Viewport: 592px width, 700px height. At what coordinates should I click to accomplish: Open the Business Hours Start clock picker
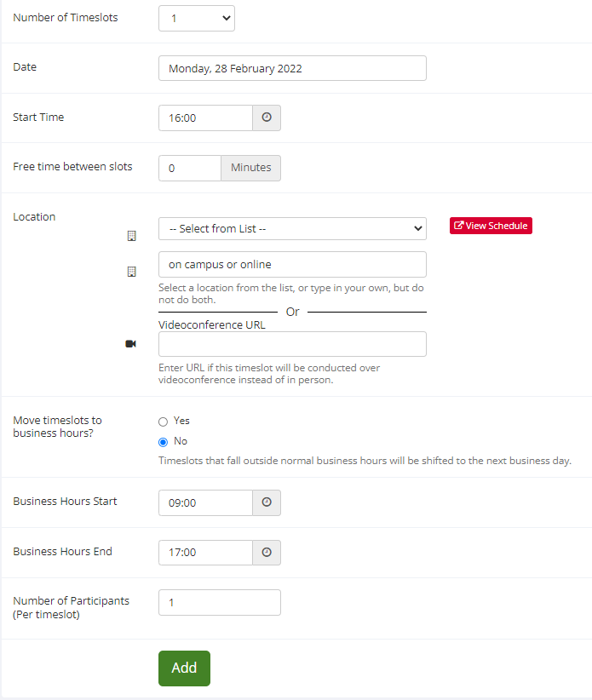267,502
